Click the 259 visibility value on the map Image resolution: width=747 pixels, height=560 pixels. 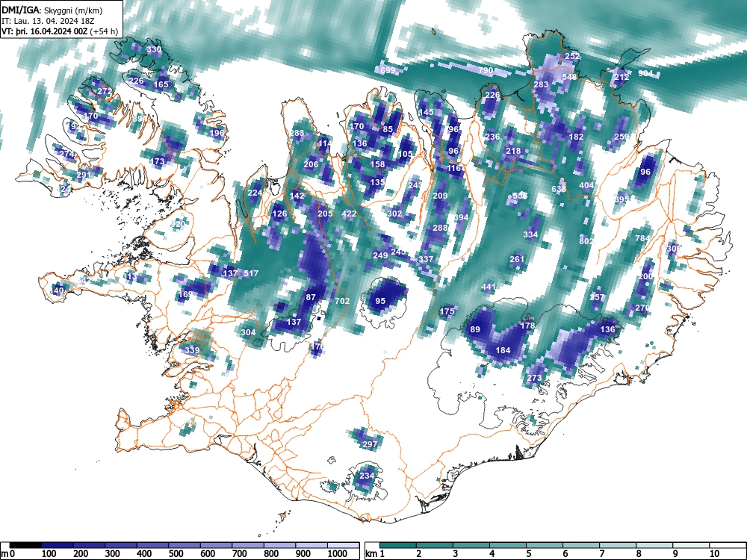(622, 137)
